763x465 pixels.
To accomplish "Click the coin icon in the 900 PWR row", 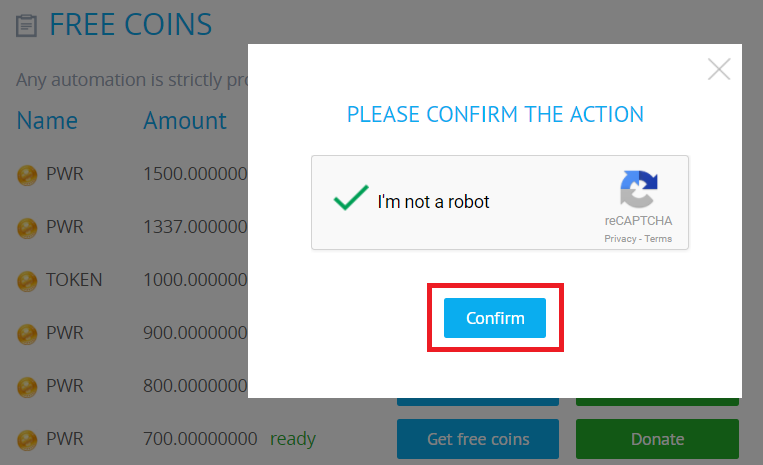I will 28,333.
